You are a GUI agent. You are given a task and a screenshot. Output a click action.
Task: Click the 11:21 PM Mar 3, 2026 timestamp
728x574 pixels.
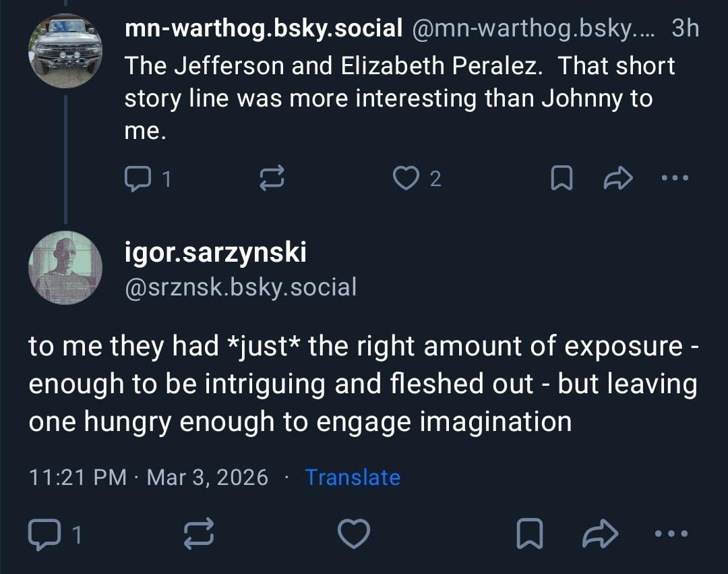148,478
